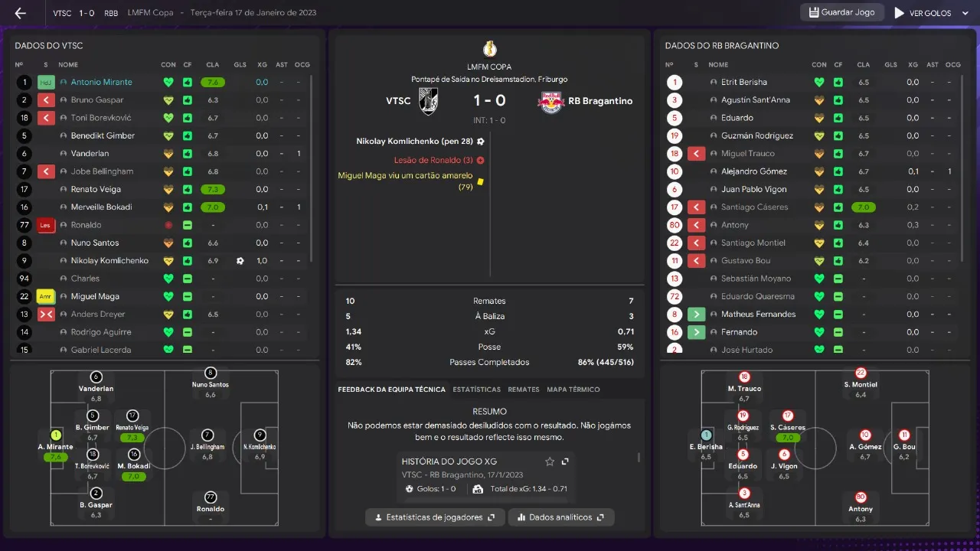The image size is (980, 551).
Task: Open Estatísticas de jogadores
Action: (435, 517)
